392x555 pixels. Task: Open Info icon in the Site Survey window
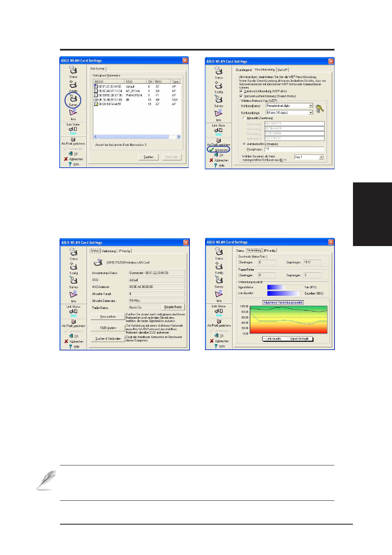click(73, 112)
